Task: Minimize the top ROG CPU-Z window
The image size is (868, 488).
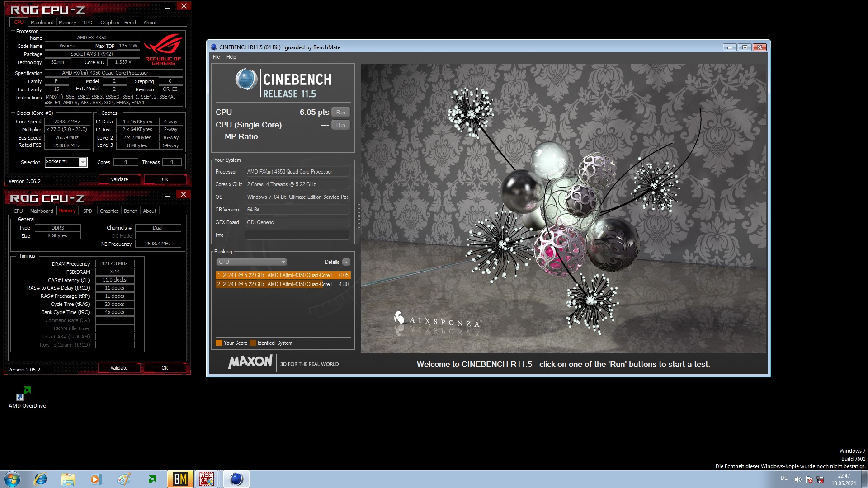Action: tap(168, 7)
